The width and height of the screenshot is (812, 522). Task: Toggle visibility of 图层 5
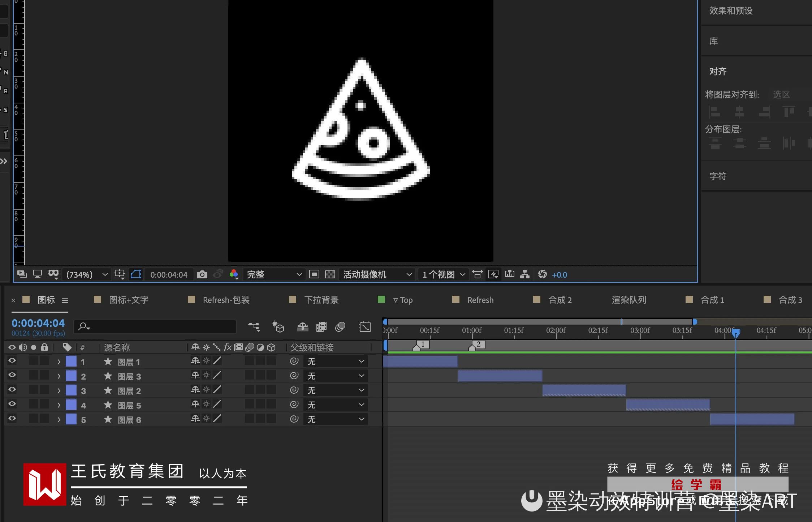tap(12, 404)
